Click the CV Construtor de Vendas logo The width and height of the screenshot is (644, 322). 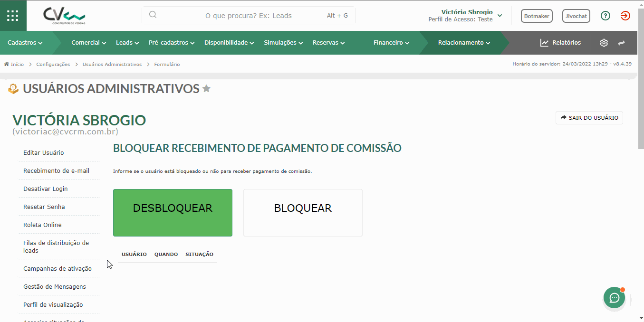point(64,16)
